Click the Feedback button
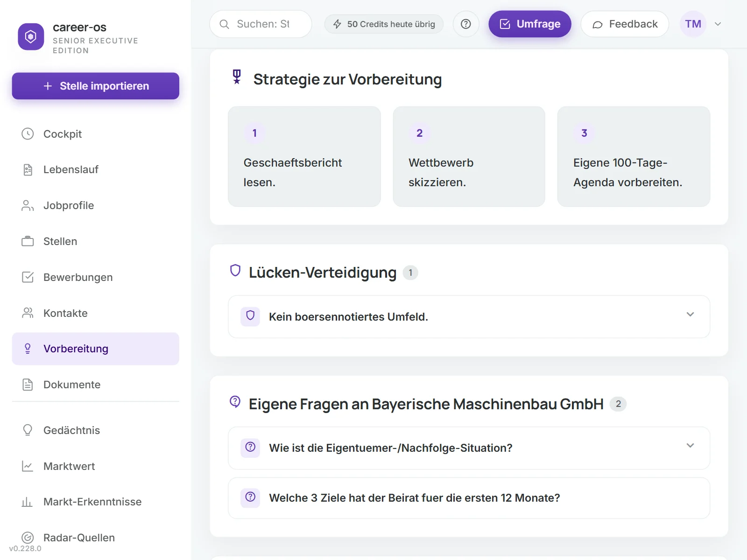The image size is (747, 560). pos(625,24)
